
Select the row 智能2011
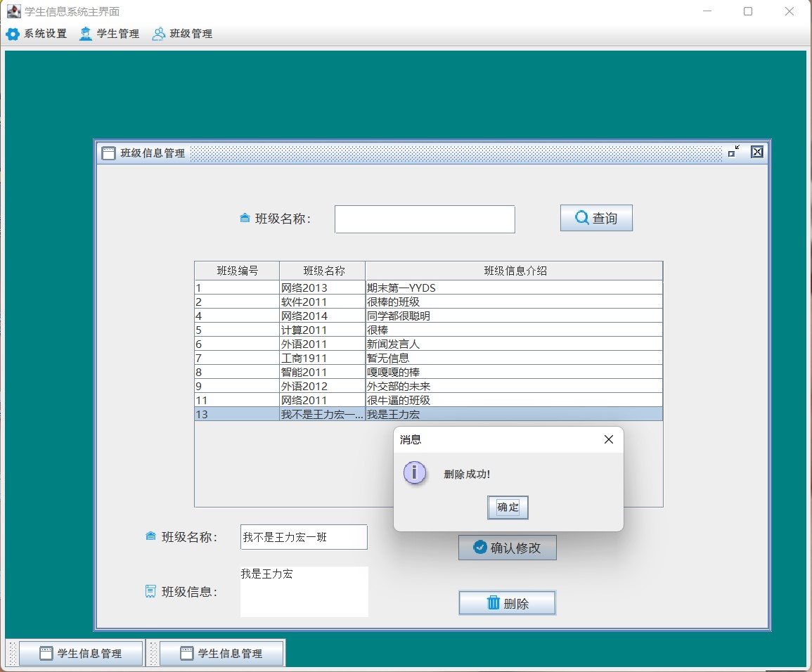pos(428,372)
